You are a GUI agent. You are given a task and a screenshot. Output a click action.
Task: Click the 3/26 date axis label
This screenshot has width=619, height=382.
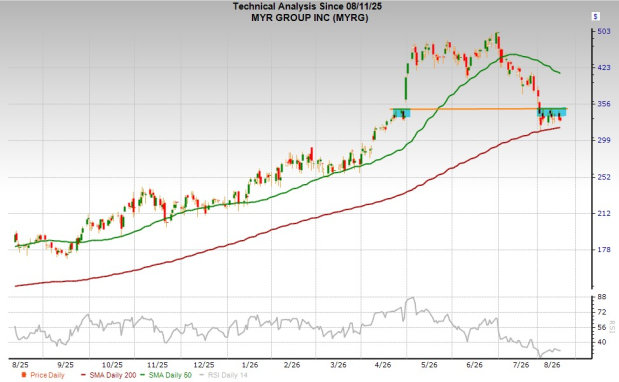click(338, 365)
